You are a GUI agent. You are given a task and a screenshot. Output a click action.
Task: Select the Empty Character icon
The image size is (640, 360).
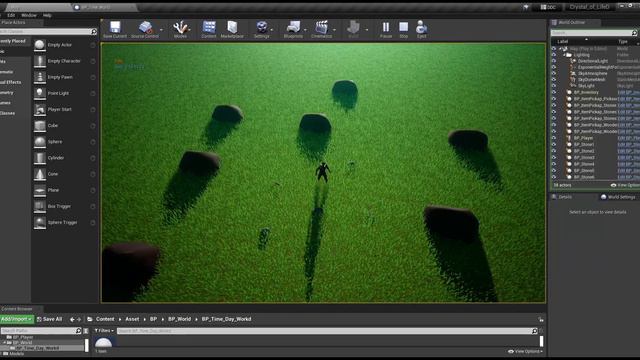click(40, 61)
